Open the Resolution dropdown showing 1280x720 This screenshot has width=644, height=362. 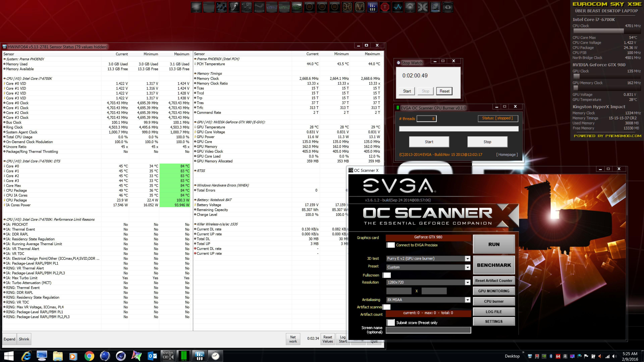[x=428, y=282]
